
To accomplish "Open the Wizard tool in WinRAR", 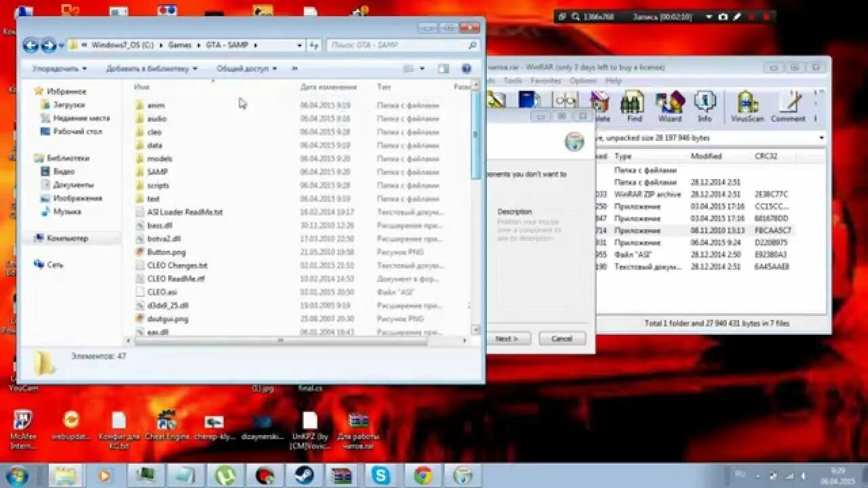I will point(669,106).
